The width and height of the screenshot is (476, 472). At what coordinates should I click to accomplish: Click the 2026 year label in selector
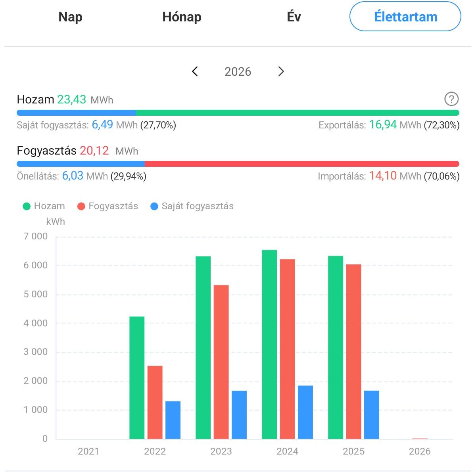(238, 72)
